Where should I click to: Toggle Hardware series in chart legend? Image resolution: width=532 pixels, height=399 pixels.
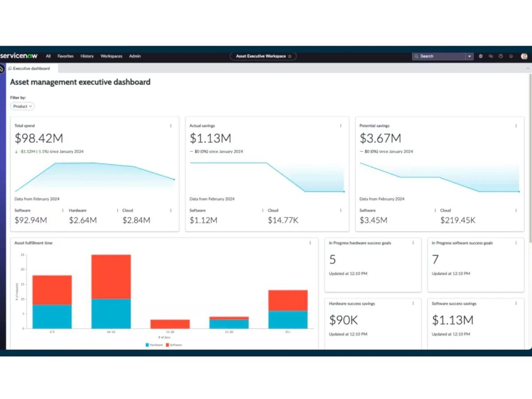[x=154, y=344]
